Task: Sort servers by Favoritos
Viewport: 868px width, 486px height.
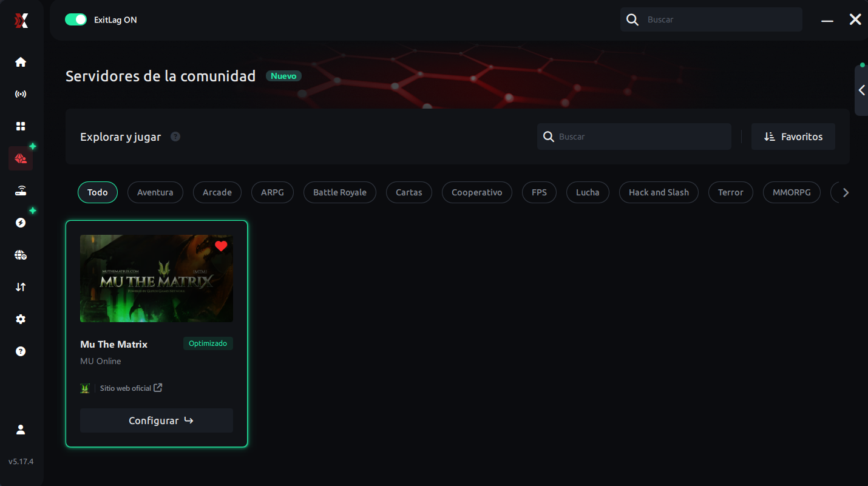Action: [793, 137]
